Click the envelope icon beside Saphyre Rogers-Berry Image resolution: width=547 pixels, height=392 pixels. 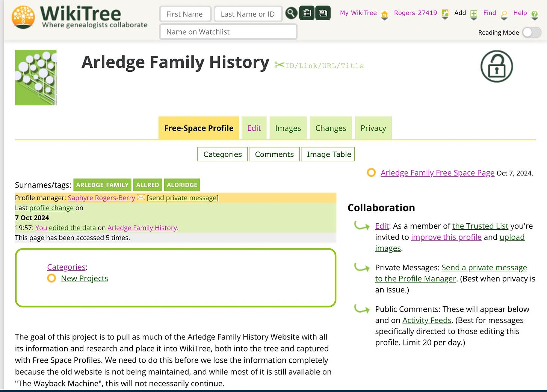(141, 197)
